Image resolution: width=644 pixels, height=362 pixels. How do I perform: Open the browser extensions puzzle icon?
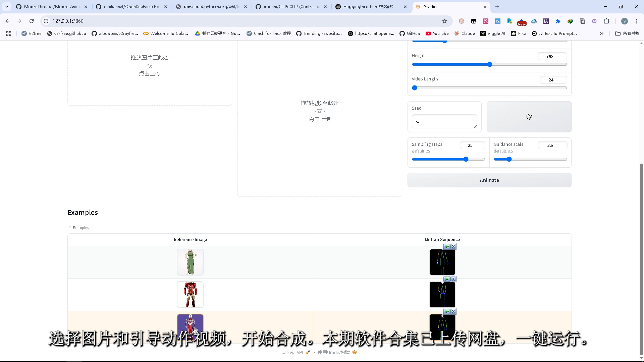[606, 21]
